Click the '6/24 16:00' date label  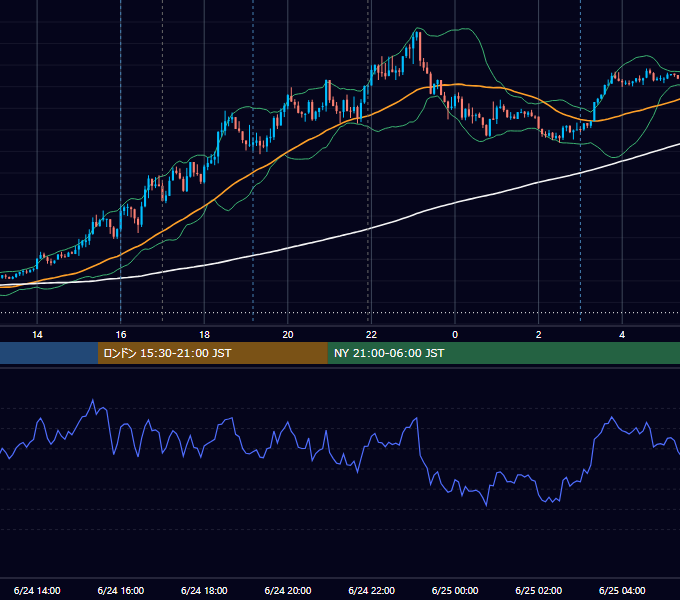pos(121,590)
